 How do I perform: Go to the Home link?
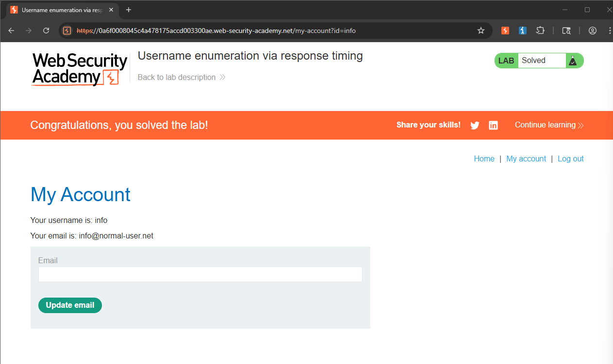484,158
